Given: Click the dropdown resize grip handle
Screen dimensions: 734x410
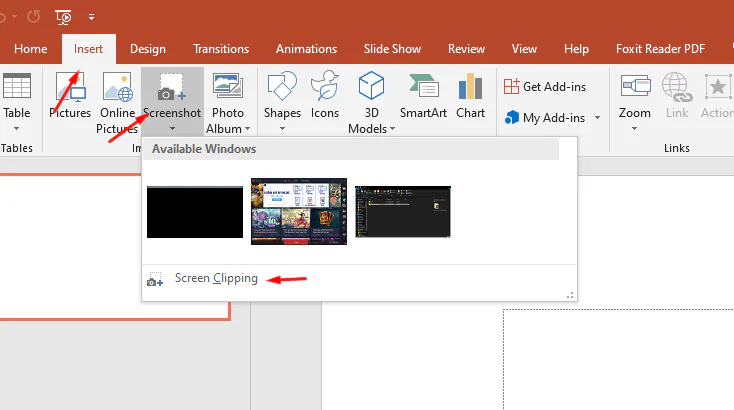Looking at the screenshot, I should point(570,295).
